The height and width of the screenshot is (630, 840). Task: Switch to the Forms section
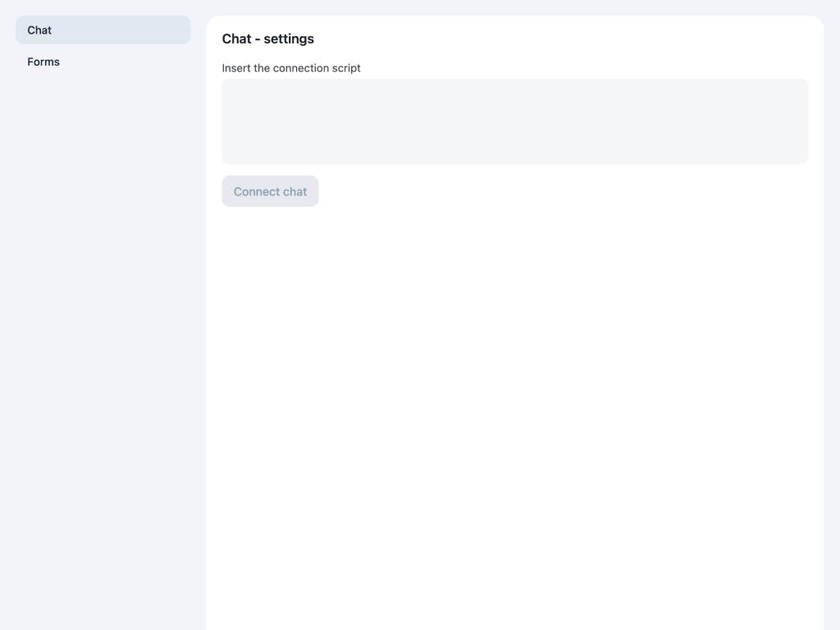point(103,62)
